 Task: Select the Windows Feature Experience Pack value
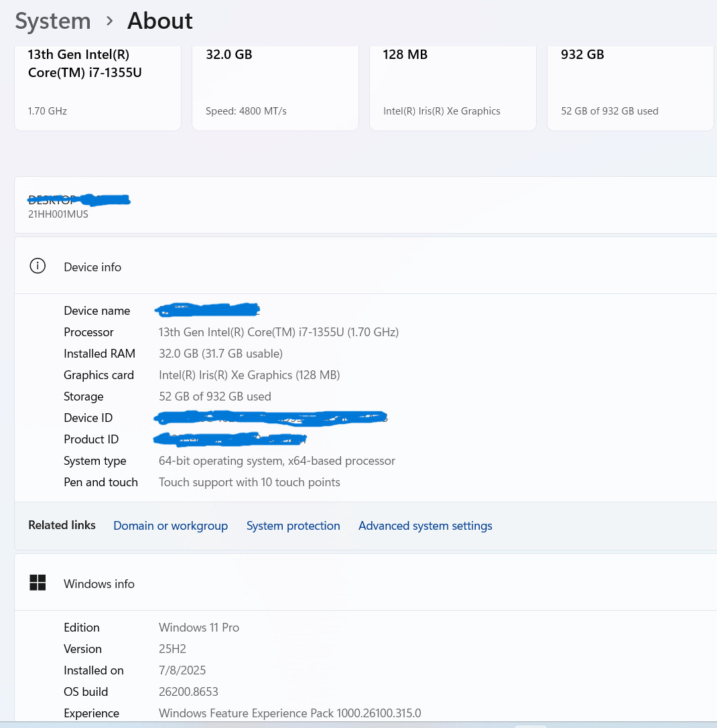point(290,713)
